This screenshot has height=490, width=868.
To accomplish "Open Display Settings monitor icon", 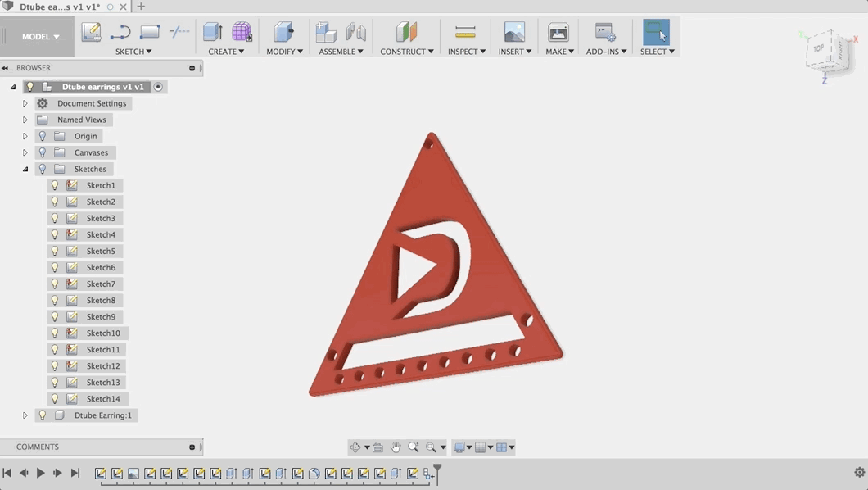I will click(x=459, y=447).
